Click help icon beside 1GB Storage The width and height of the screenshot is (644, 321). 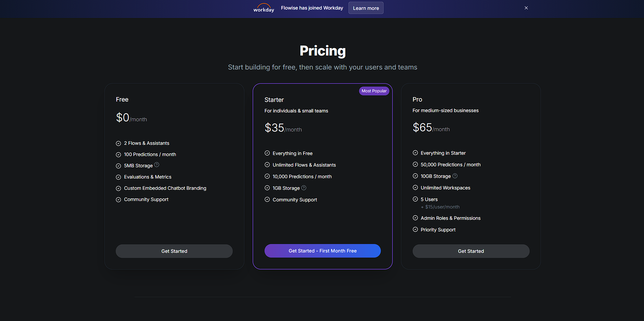tap(304, 188)
